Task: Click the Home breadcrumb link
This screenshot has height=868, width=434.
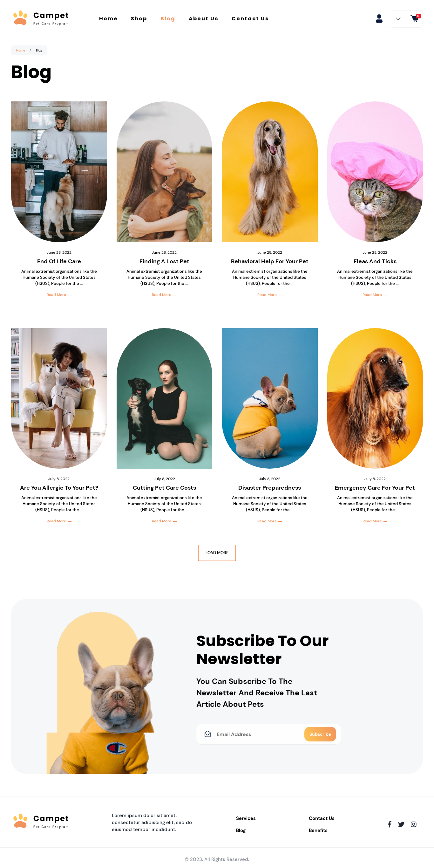Action: click(21, 50)
